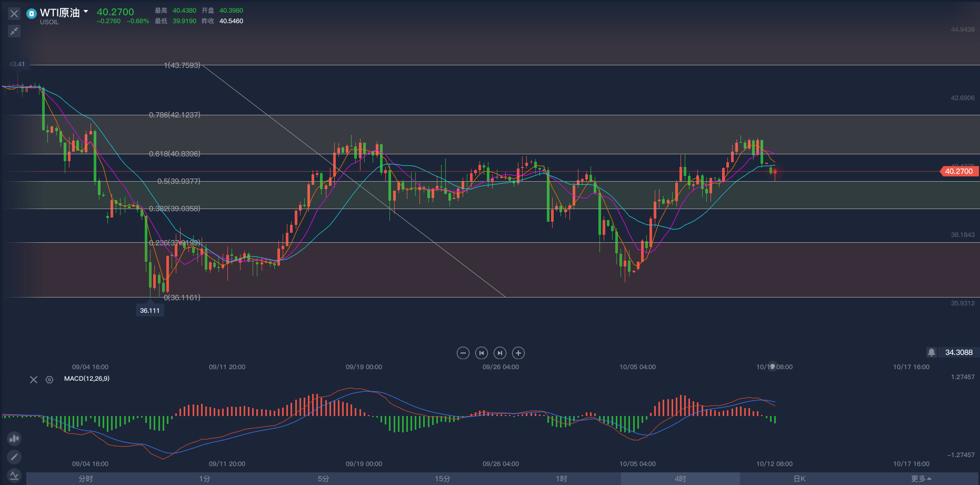The width and height of the screenshot is (980, 485).
Task: Close the WTI crude oil chart
Action: coord(14,14)
